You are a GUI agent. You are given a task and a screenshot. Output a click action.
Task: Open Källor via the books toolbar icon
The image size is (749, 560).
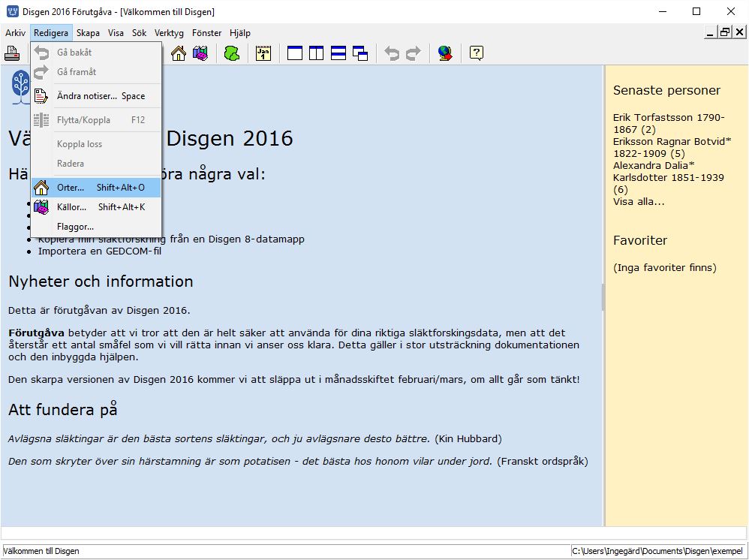pyautogui.click(x=200, y=53)
